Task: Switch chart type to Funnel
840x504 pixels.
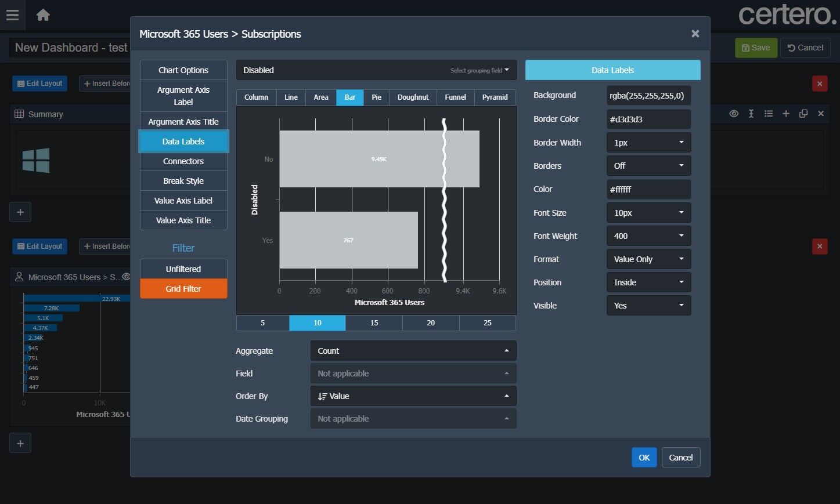Action: (x=456, y=97)
